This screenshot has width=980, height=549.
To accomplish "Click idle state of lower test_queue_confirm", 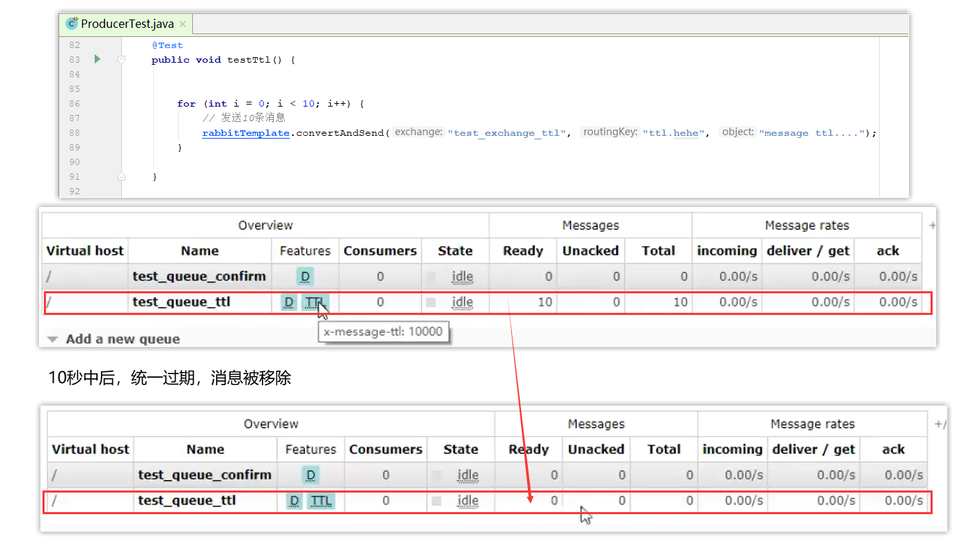I will [x=467, y=475].
